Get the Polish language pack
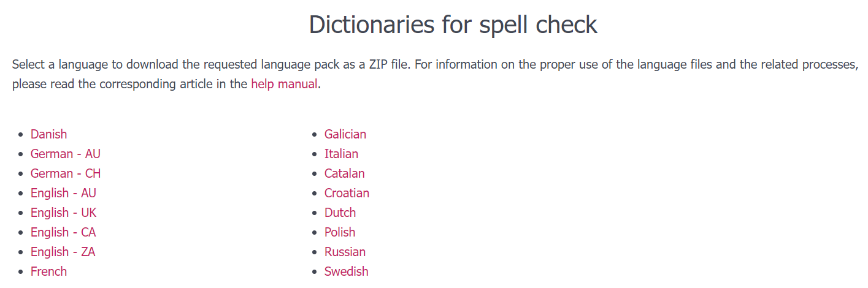Viewport: 868px width, 288px height. point(340,232)
